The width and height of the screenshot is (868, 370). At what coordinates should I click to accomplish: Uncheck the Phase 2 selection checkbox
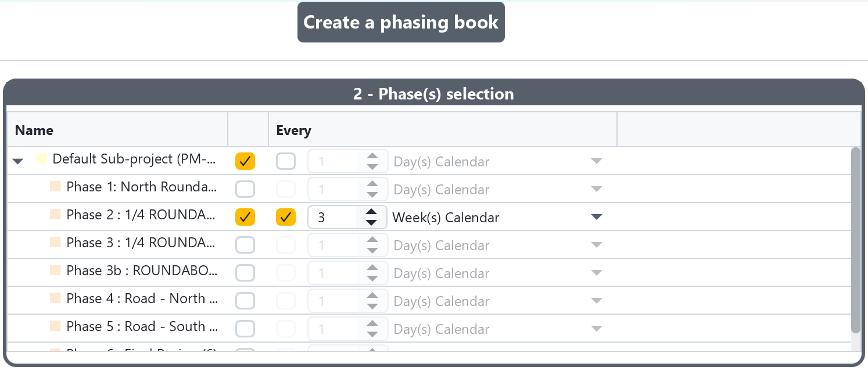pos(245,217)
